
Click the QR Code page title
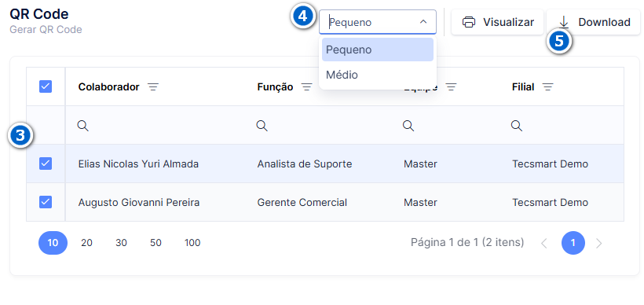39,14
